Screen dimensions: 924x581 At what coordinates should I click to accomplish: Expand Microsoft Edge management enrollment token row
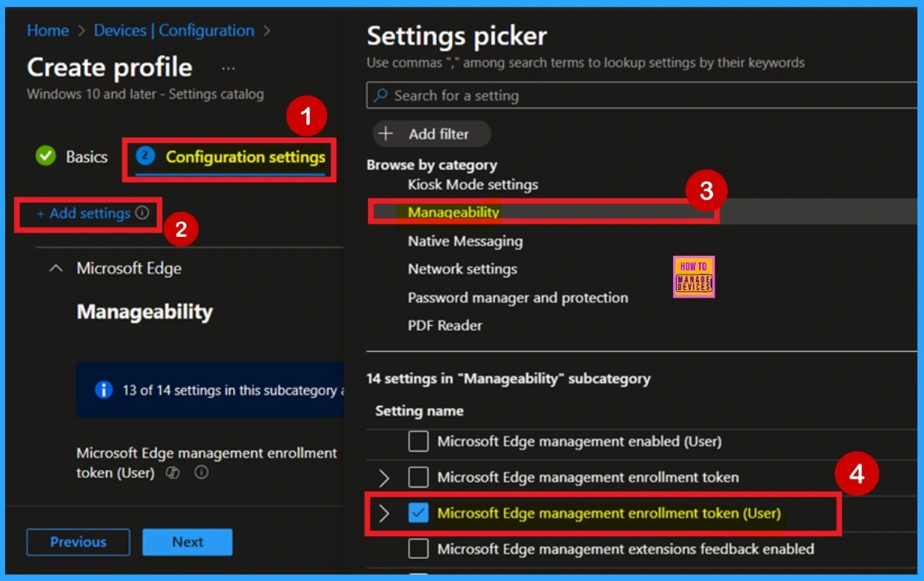[x=386, y=476]
